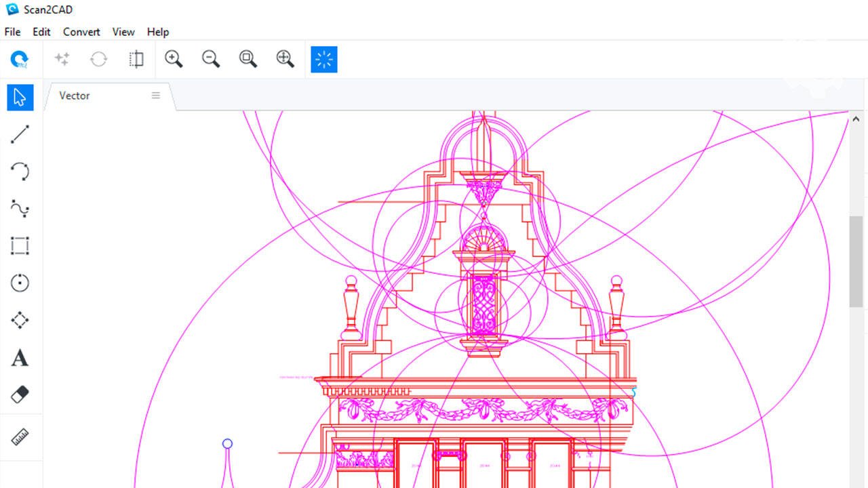This screenshot has width=868, height=488.
Task: Select the Text tool
Action: [20, 358]
